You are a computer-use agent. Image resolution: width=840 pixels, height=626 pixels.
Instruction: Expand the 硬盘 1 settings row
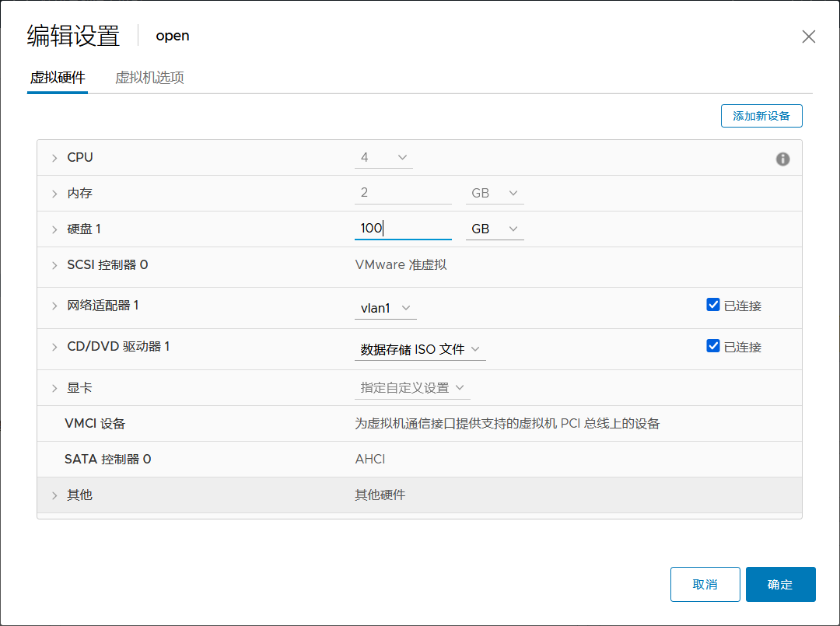point(53,229)
